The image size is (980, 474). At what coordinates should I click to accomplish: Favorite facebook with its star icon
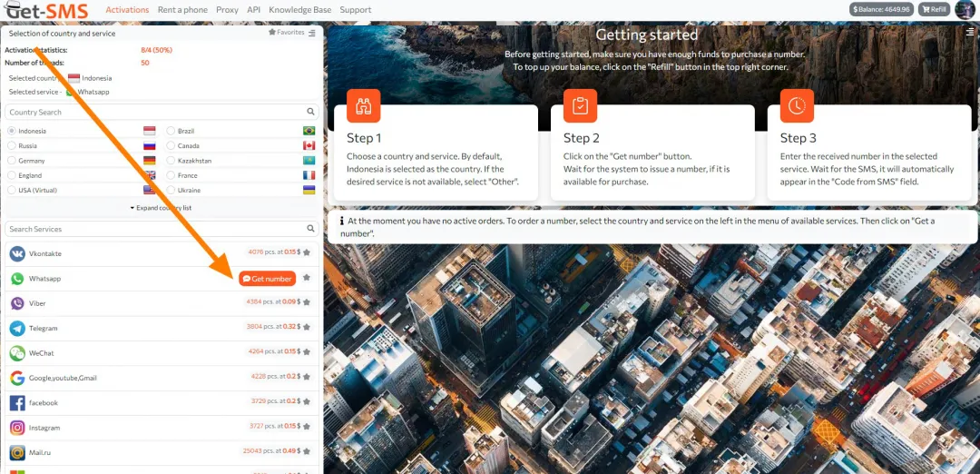coord(307,401)
